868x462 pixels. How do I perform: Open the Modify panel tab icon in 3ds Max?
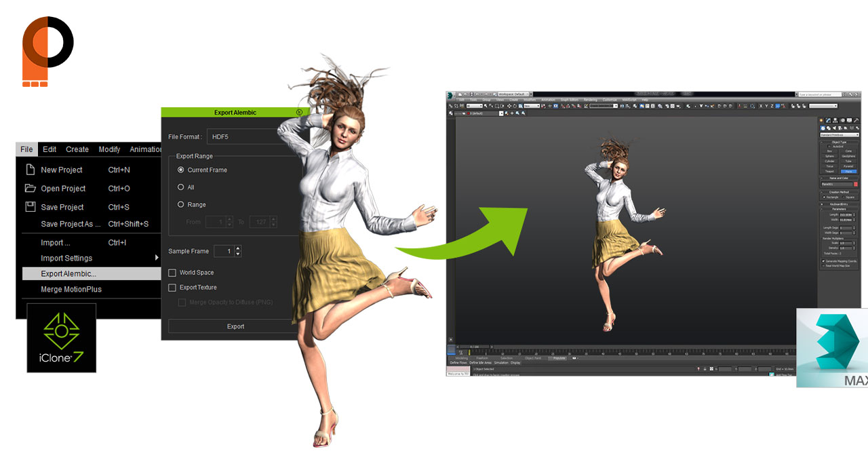tap(829, 120)
